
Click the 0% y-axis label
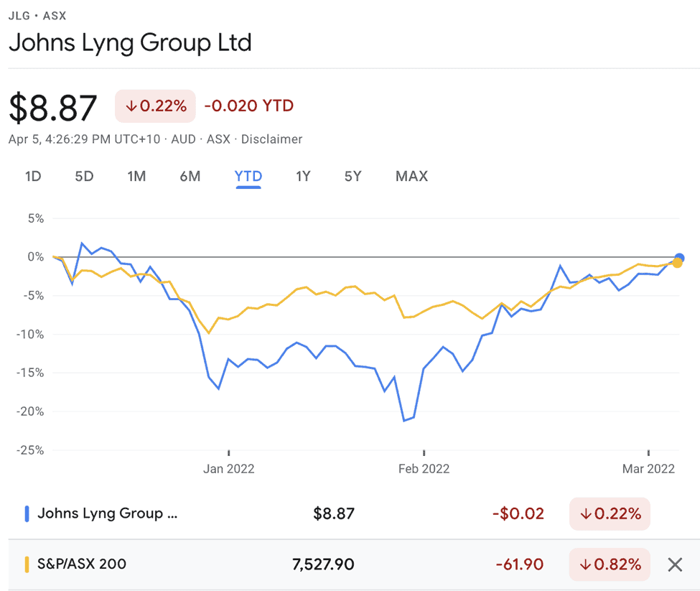point(36,257)
